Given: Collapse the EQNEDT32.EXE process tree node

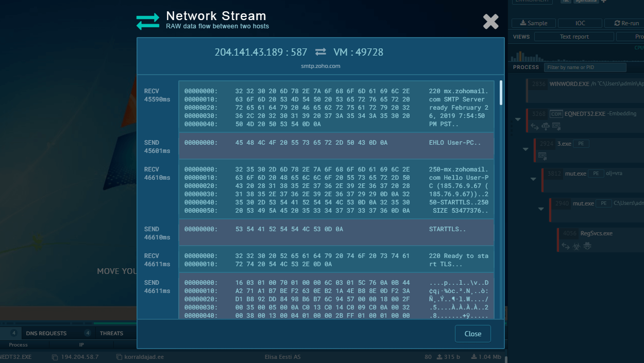Looking at the screenshot, I should click(518, 119).
